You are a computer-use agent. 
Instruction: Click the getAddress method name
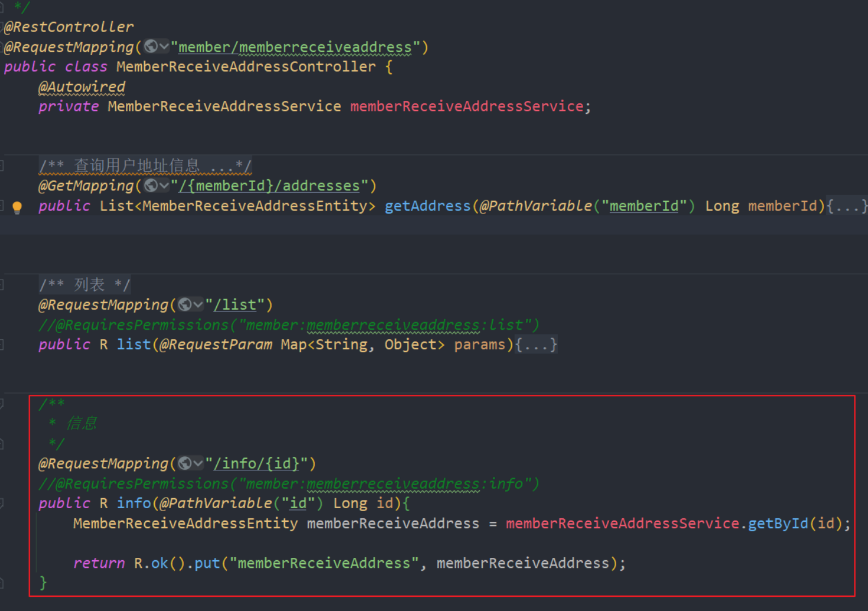[427, 206]
